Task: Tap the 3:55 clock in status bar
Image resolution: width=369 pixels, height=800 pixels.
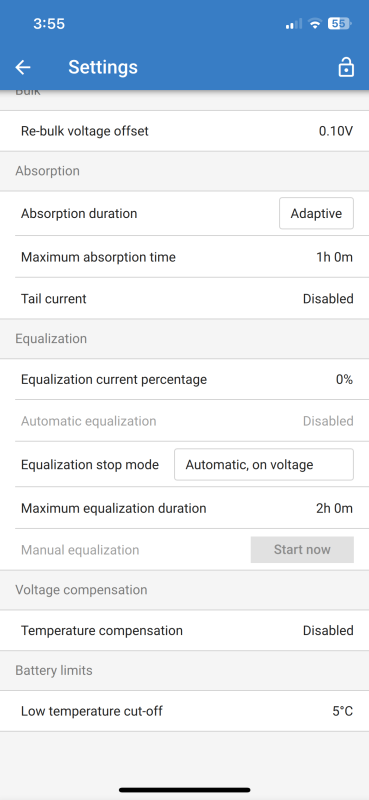Action: 49,23
